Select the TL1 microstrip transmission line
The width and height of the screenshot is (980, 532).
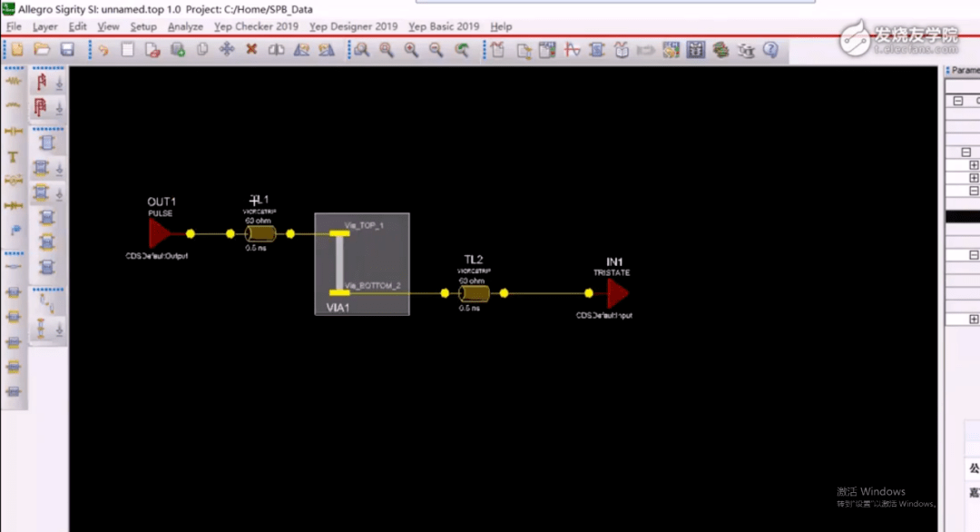[x=260, y=234]
